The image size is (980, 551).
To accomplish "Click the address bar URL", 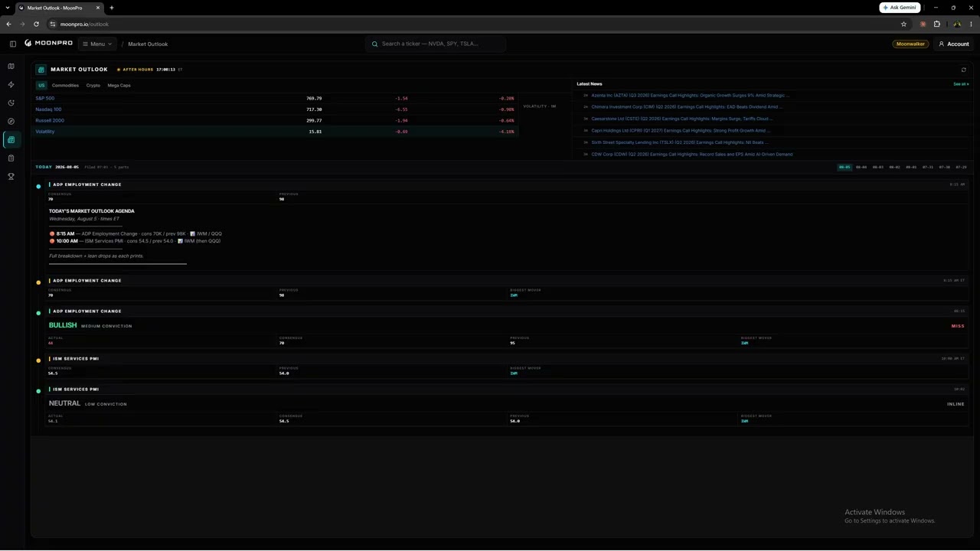I will coord(84,24).
